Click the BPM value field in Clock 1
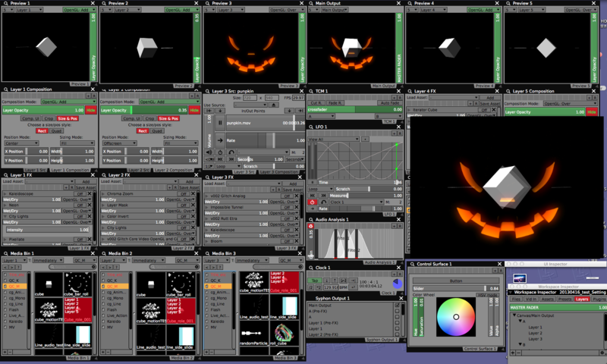 tap(331, 287)
